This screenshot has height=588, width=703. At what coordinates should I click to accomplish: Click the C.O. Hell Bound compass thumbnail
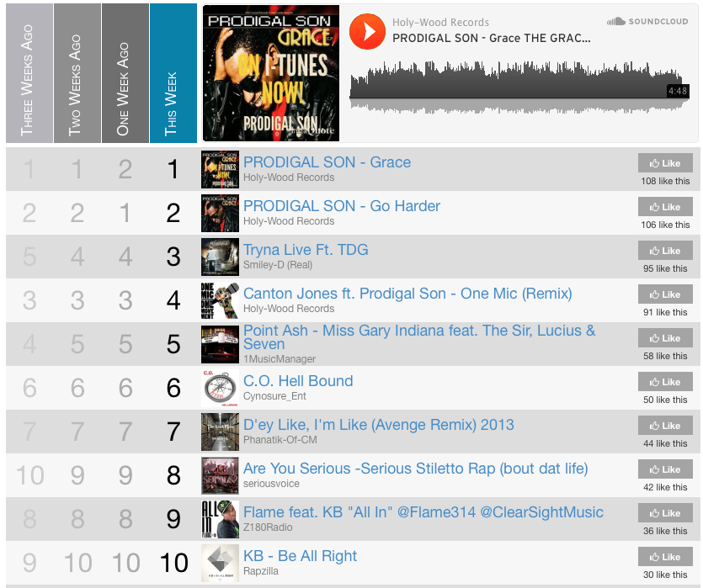pos(220,388)
